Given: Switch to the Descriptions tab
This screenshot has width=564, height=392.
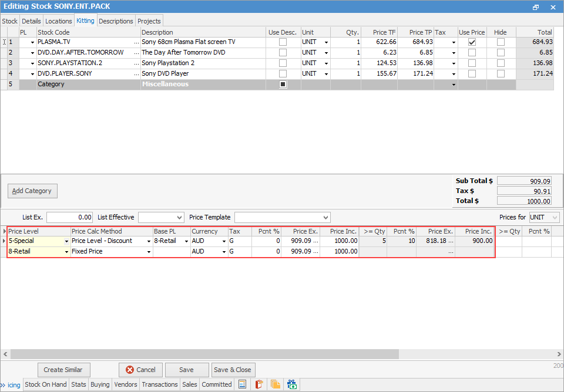Looking at the screenshot, I should pos(116,21).
